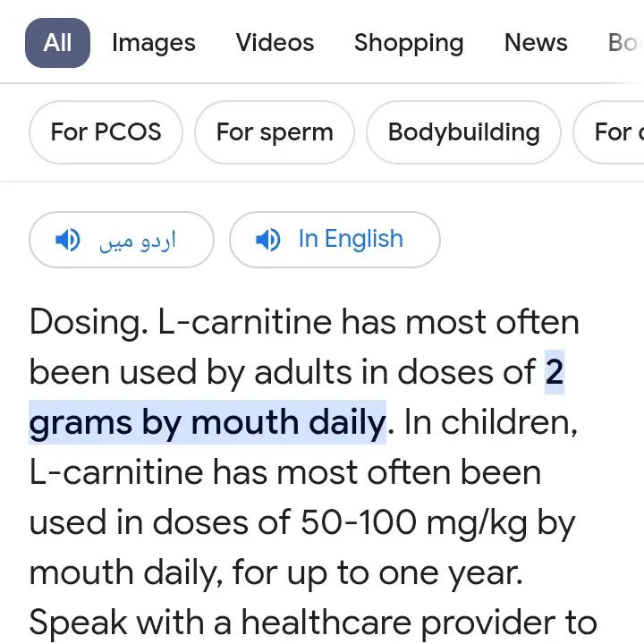
Task: Open the Videos tab
Action: coord(275,43)
